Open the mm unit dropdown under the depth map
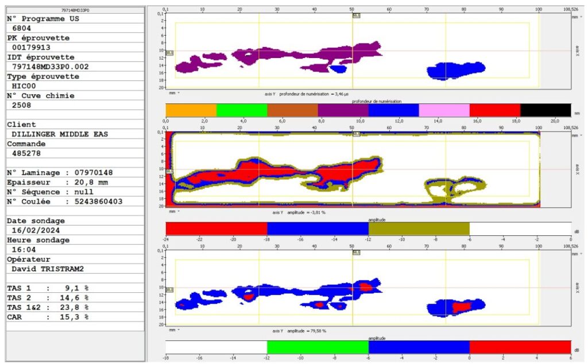 pos(174,92)
